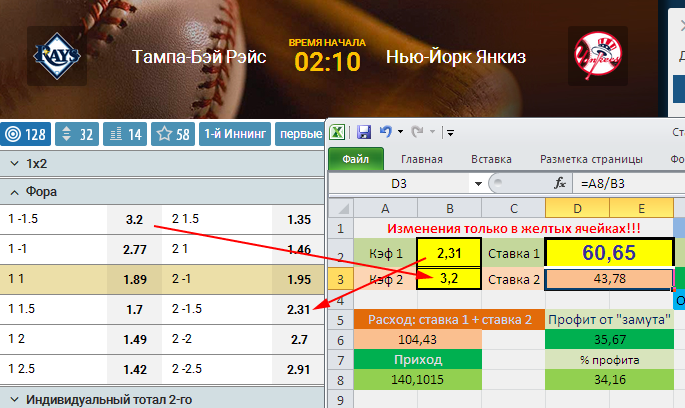
Task: Collapse the Фора market section
Action: pyautogui.click(x=162, y=192)
